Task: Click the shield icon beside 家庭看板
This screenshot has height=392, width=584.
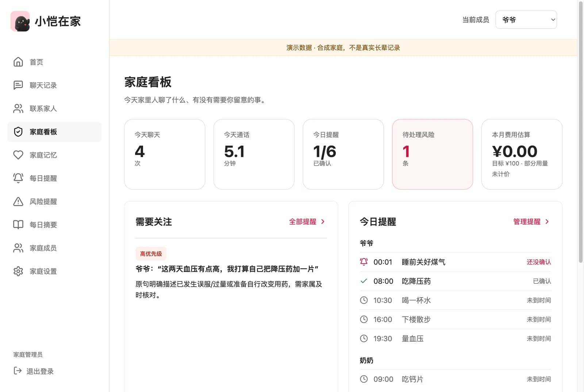Action: coord(18,132)
